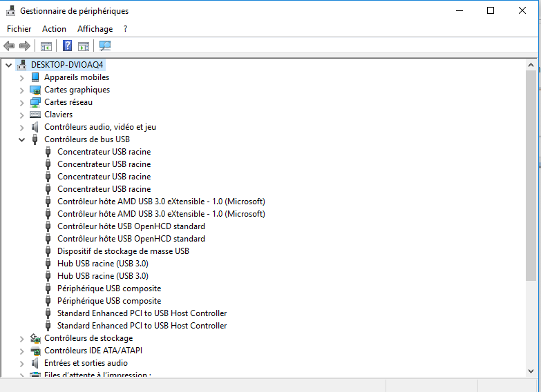Viewport: 541px width, 392px height.
Task: Select the Cartes graphiques label
Action: (x=77, y=90)
